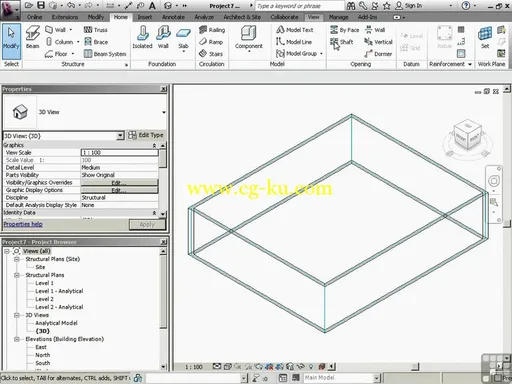Open the Modify ribbon tab
Image resolution: width=512 pixels, height=384 pixels.
96,17
